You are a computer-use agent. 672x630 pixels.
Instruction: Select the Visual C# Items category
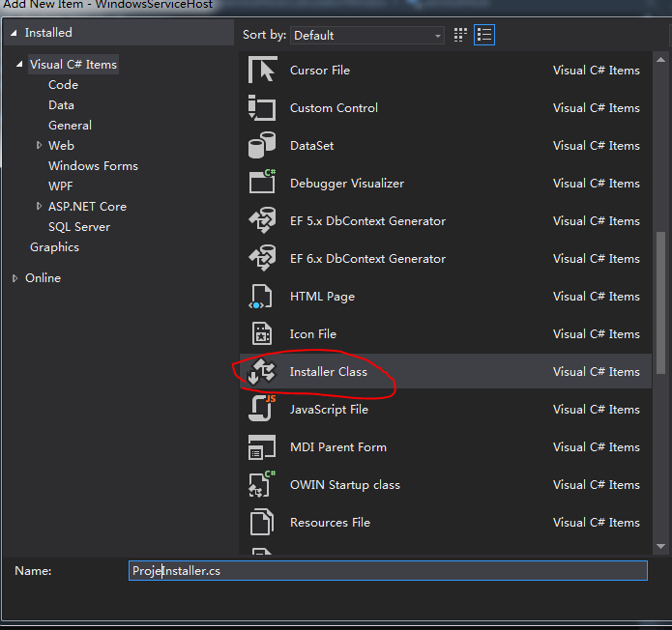(73, 64)
